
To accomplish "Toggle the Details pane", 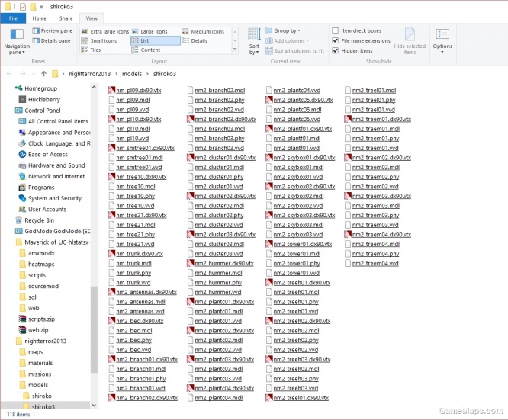I will 51,41.
